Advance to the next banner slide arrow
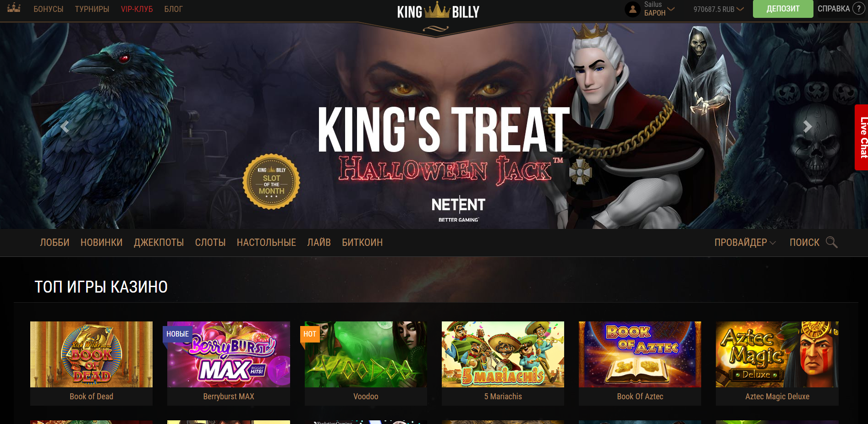Viewport: 868px width, 424px height. tap(808, 126)
